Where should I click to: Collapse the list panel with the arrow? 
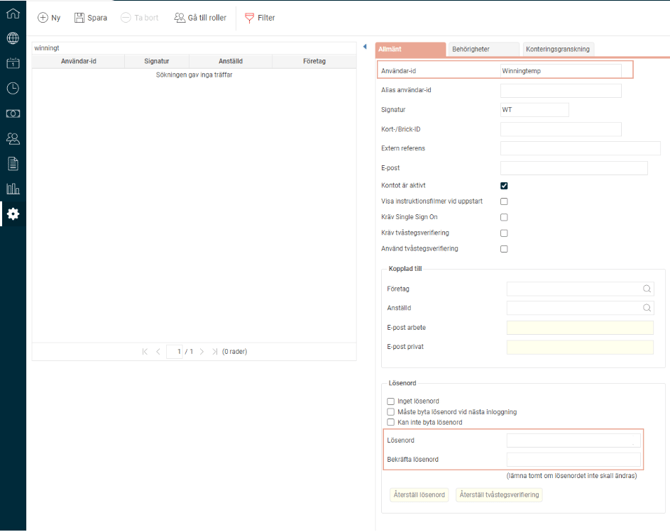[x=365, y=47]
